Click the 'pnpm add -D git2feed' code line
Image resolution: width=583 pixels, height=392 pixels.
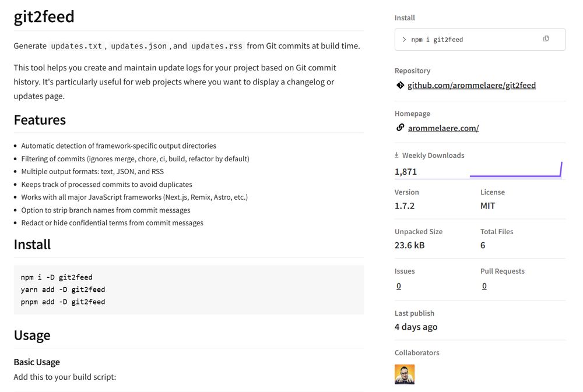coord(63,302)
